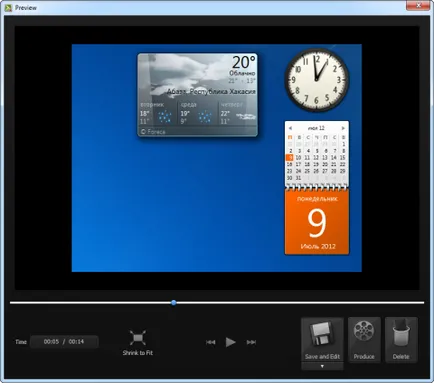Click the analog clock gadget in preview
434x383 pixels.
317,80
